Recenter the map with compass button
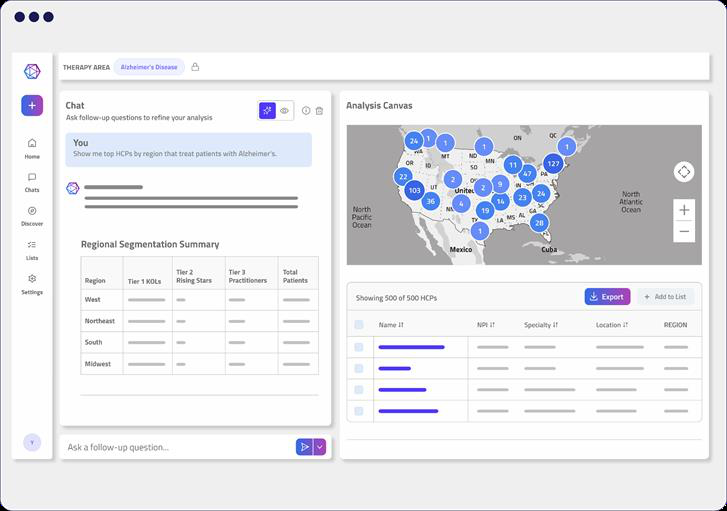727x511 pixels. pos(684,172)
